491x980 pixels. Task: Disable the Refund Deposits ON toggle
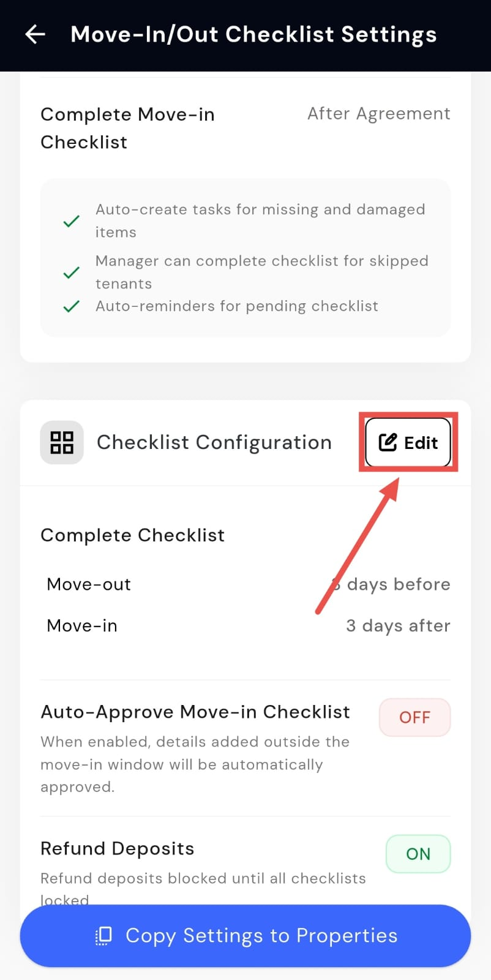coord(418,854)
